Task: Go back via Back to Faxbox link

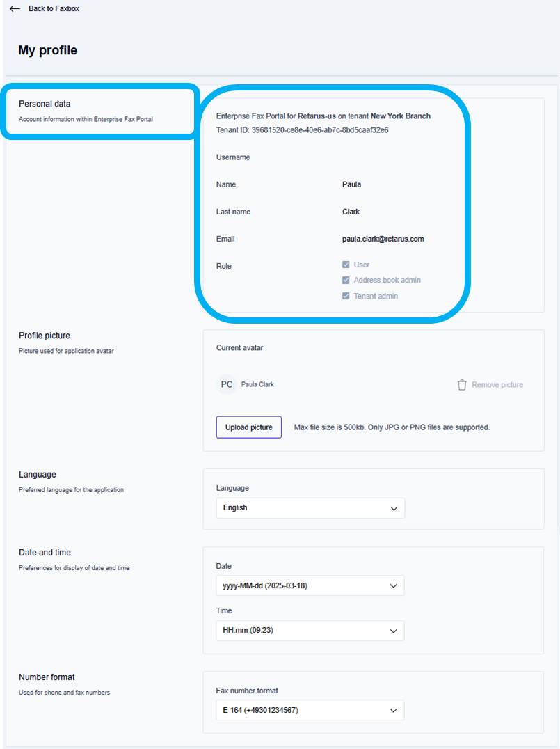Action: tap(54, 9)
